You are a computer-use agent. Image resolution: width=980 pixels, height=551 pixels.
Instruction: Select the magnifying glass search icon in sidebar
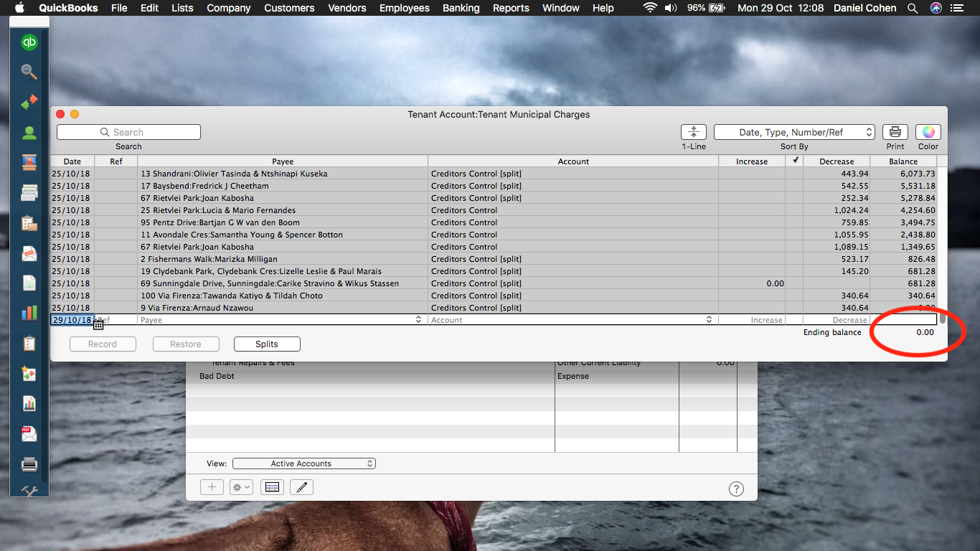pos(29,72)
